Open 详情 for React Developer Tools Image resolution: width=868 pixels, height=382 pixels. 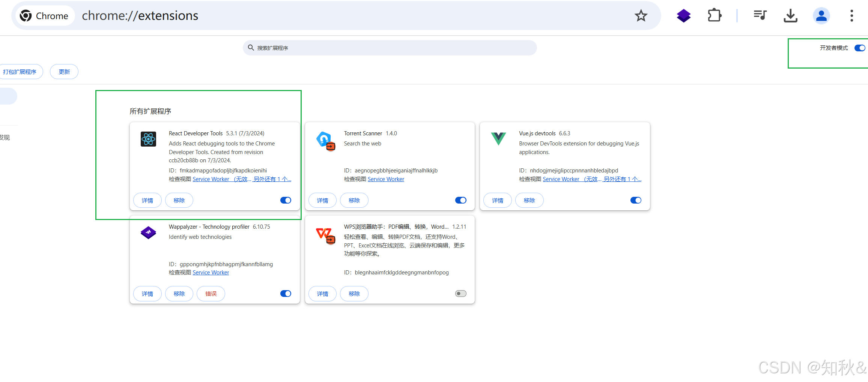147,200
